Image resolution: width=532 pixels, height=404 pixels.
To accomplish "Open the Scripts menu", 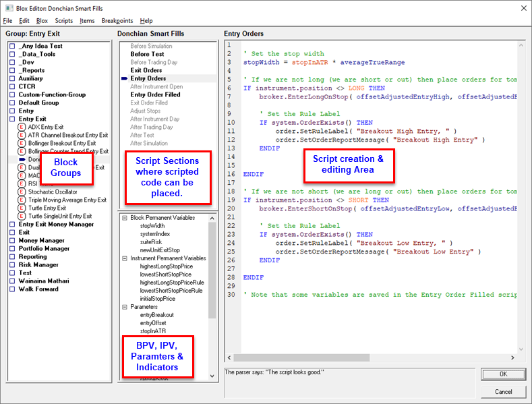I will (64, 21).
